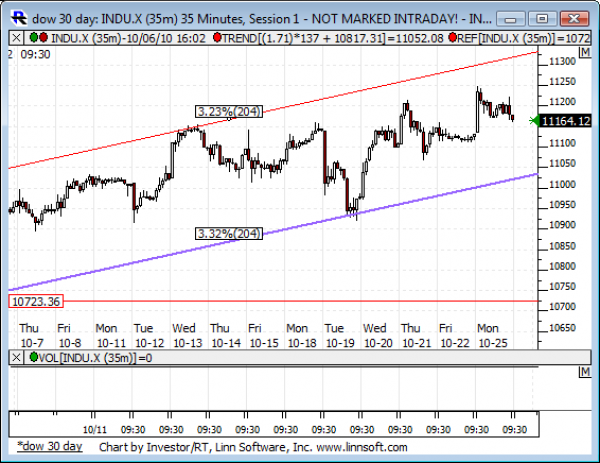Click the 11000 price scale value
This screenshot has width=600, height=463.
click(562, 184)
